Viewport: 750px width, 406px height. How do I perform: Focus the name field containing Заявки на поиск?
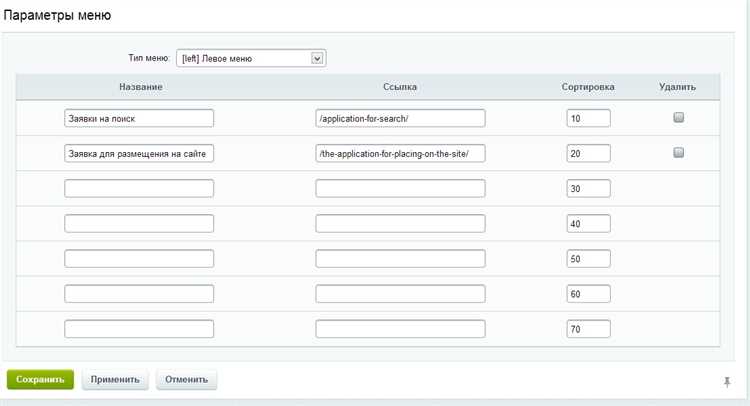(x=139, y=119)
